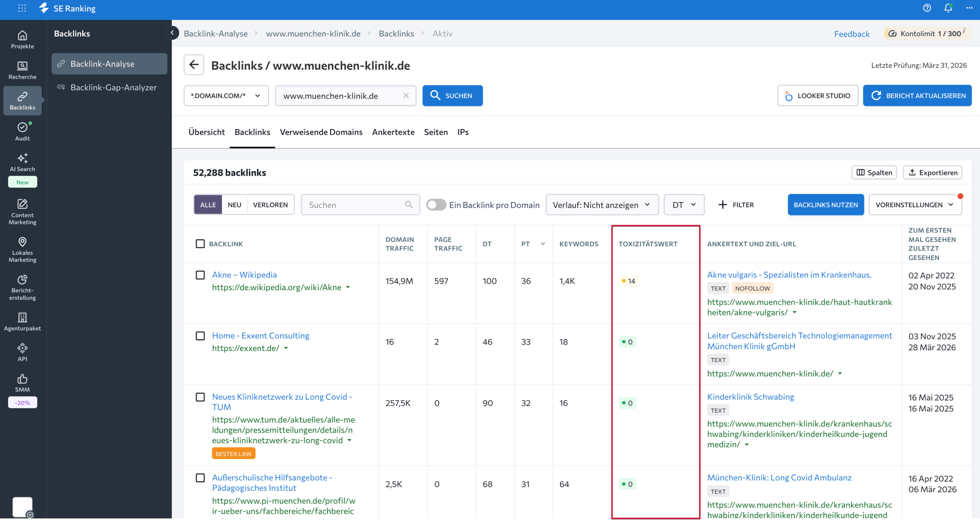
Task: Select the Content Marketing sidebar icon
Action: (x=22, y=211)
